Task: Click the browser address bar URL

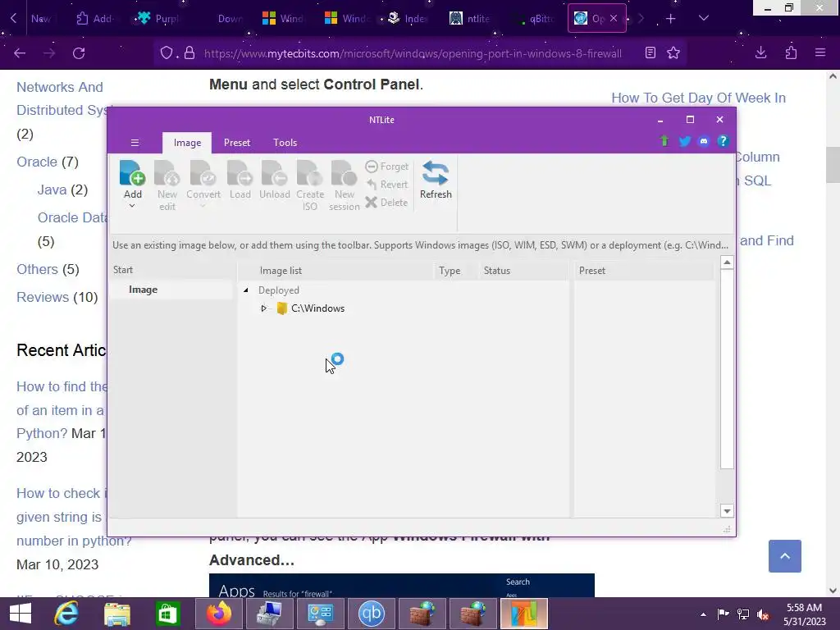Action: coord(413,53)
